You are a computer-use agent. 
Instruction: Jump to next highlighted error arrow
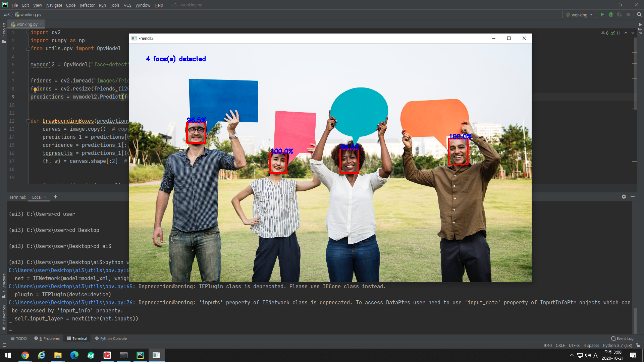(x=633, y=33)
